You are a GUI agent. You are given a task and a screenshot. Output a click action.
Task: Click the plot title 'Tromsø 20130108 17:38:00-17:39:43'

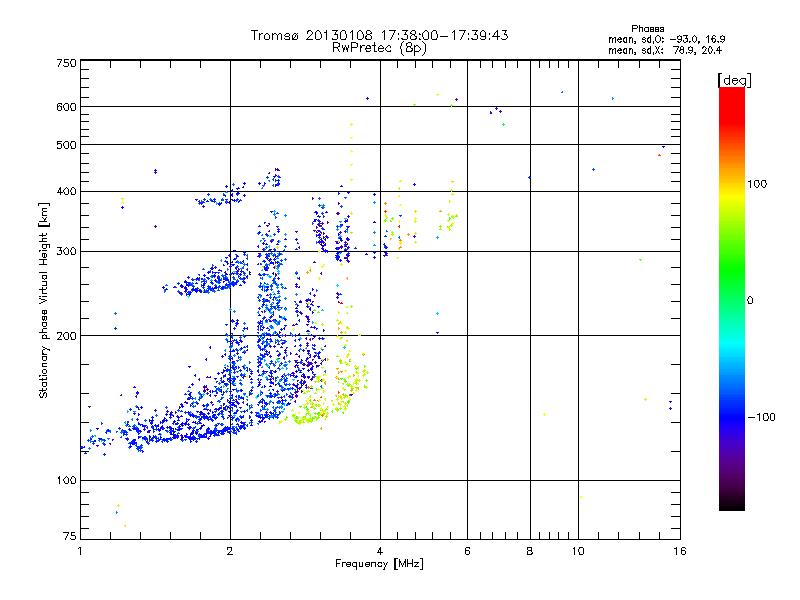(379, 35)
